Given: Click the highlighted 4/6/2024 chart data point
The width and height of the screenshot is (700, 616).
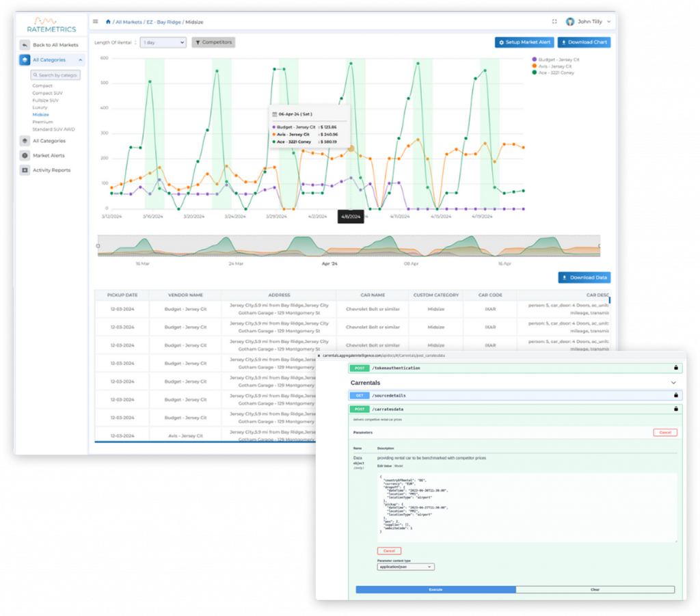Looking at the screenshot, I should click(x=351, y=148).
